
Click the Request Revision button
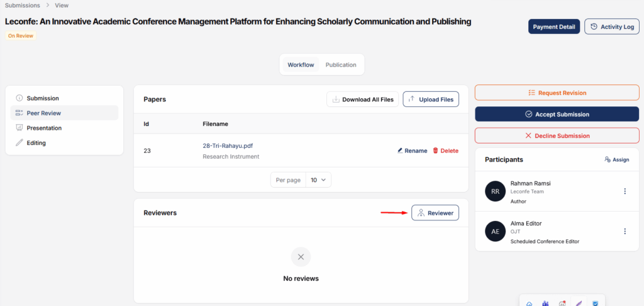click(557, 93)
